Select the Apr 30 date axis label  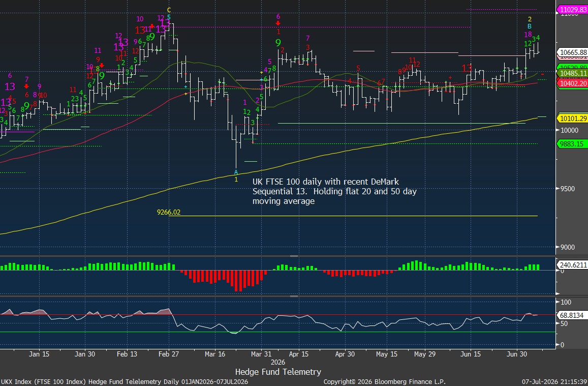click(345, 354)
